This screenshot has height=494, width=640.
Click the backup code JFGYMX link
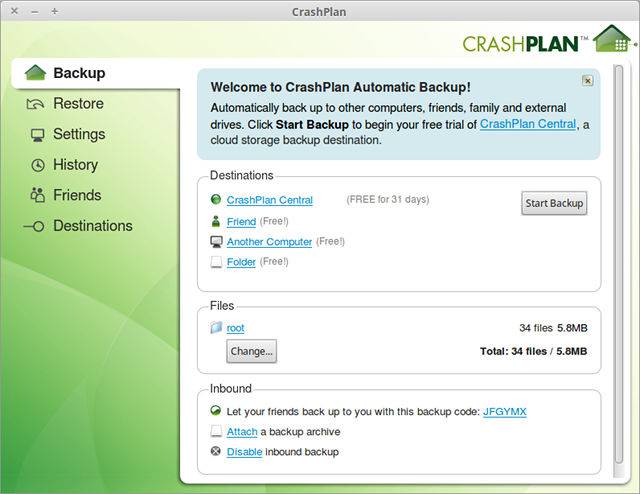point(504,412)
